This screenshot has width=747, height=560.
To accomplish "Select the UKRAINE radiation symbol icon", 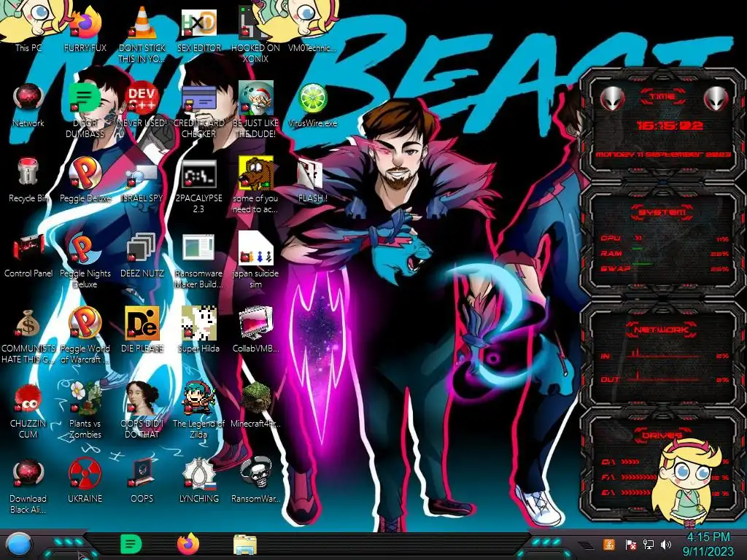I will tap(85, 481).
